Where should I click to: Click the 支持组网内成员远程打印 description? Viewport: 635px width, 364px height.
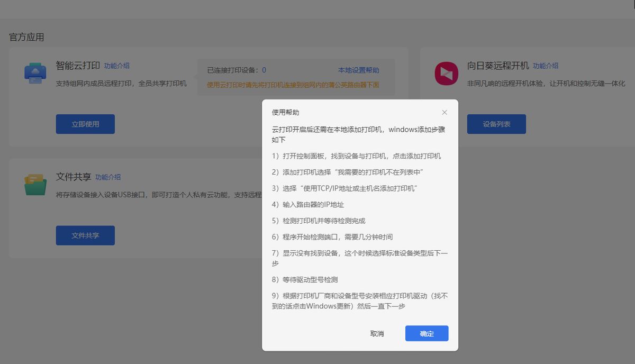click(121, 84)
